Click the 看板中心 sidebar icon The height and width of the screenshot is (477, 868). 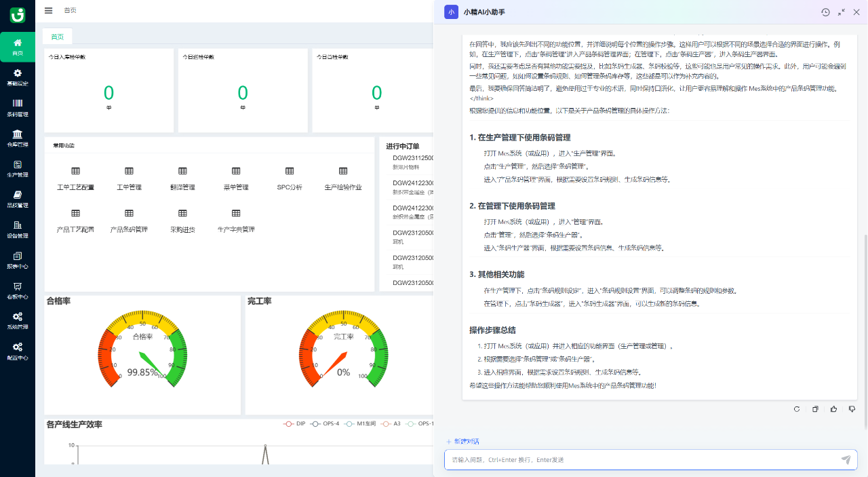click(18, 286)
